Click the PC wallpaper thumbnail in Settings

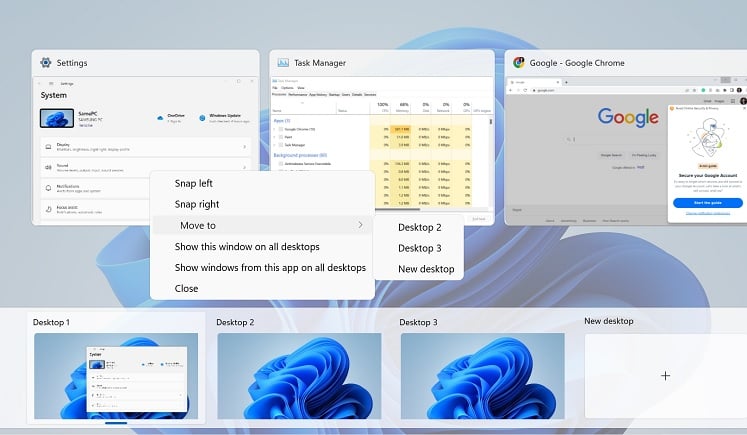click(57, 118)
